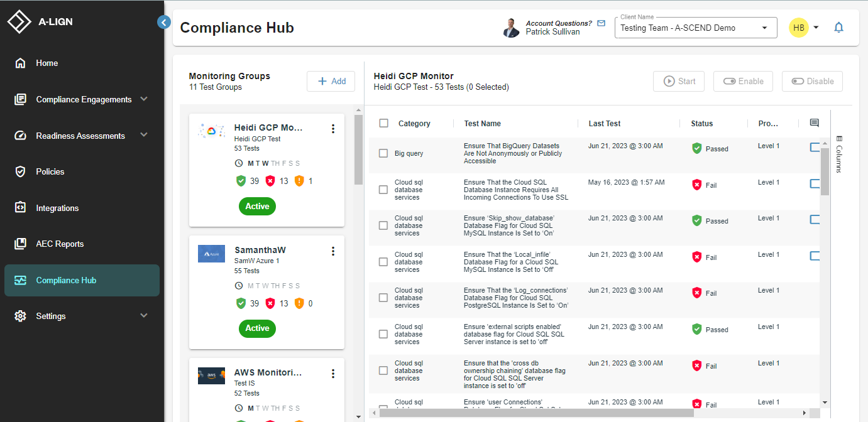Click orange warning shield on Heidi GCP card

tap(299, 181)
